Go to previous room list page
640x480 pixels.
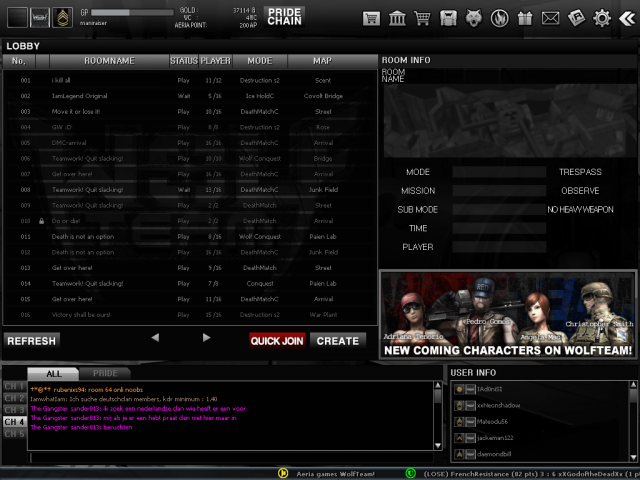tap(155, 338)
